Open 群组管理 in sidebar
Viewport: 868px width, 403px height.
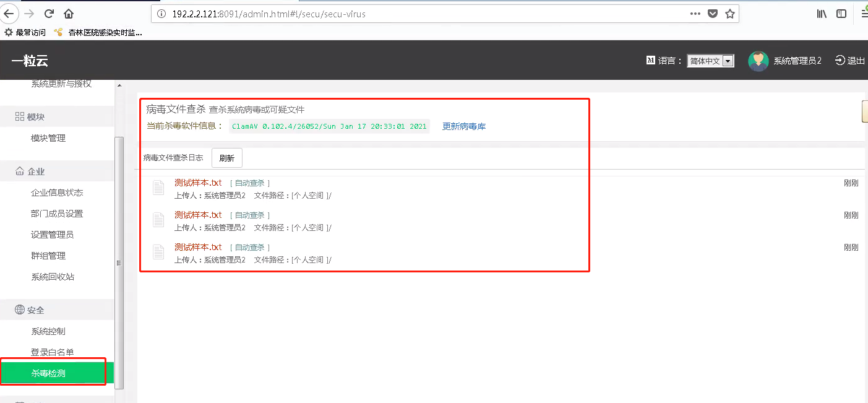coord(48,256)
